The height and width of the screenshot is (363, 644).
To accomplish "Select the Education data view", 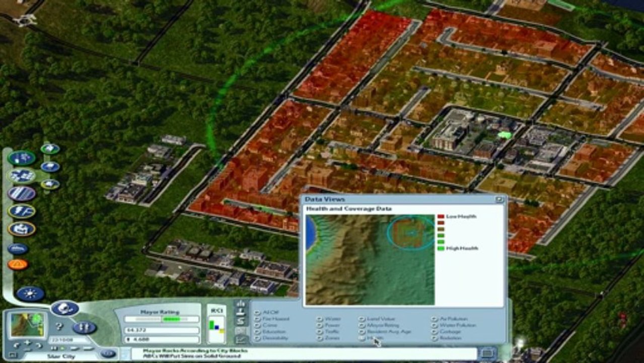I will [x=270, y=332].
